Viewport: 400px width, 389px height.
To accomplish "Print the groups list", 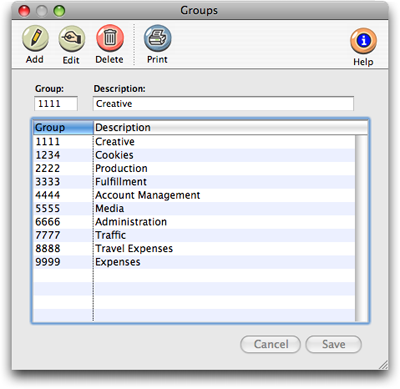I will pyautogui.click(x=158, y=38).
